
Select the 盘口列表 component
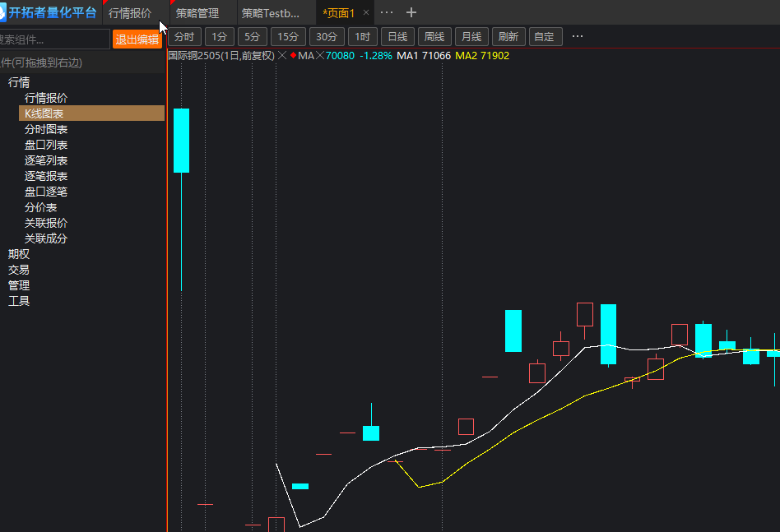[46, 145]
